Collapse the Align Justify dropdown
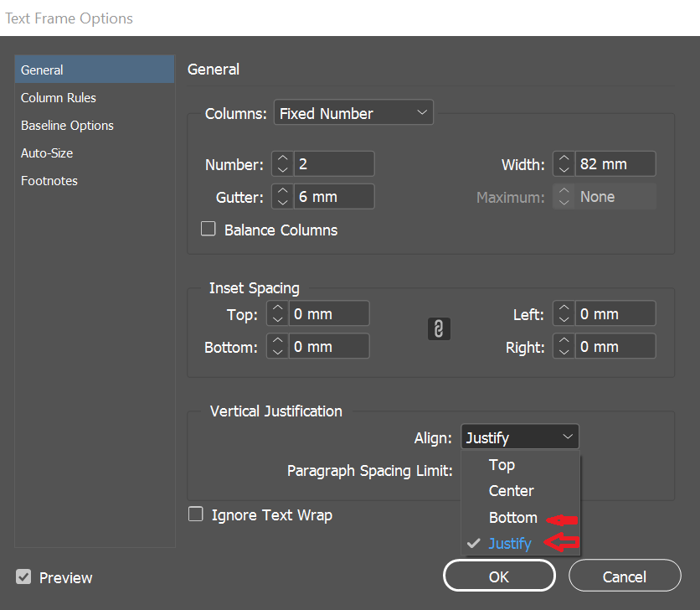700x610 pixels. tap(519, 437)
